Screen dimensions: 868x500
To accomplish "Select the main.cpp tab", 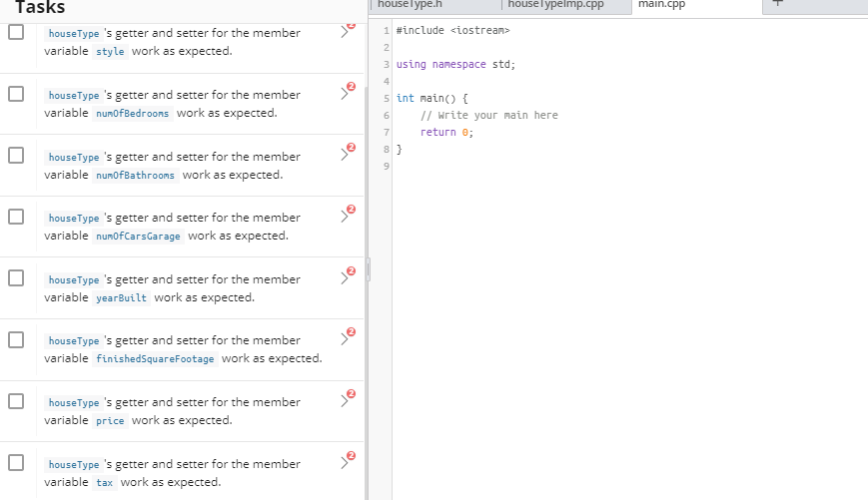I will pos(696,6).
